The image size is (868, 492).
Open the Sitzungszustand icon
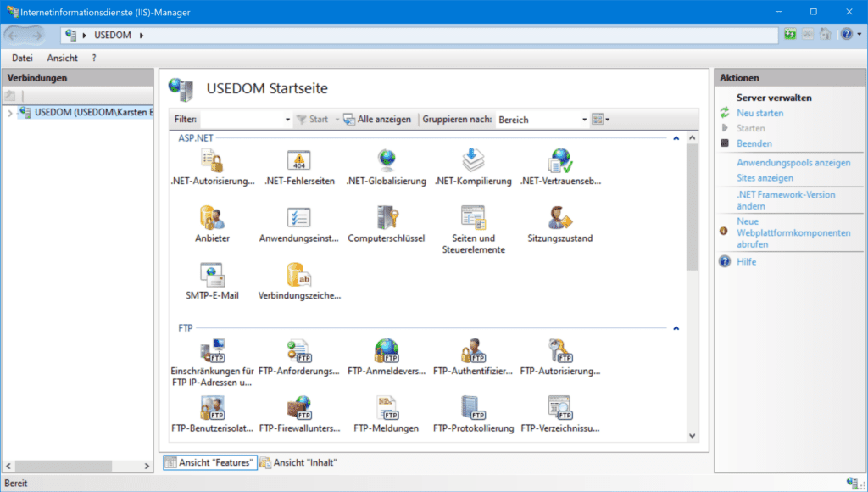(x=560, y=218)
